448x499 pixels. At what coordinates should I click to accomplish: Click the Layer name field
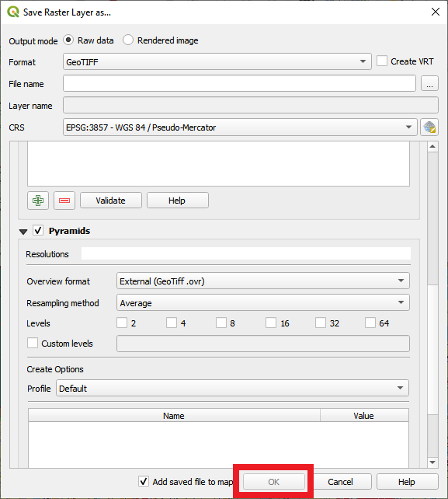tap(251, 105)
